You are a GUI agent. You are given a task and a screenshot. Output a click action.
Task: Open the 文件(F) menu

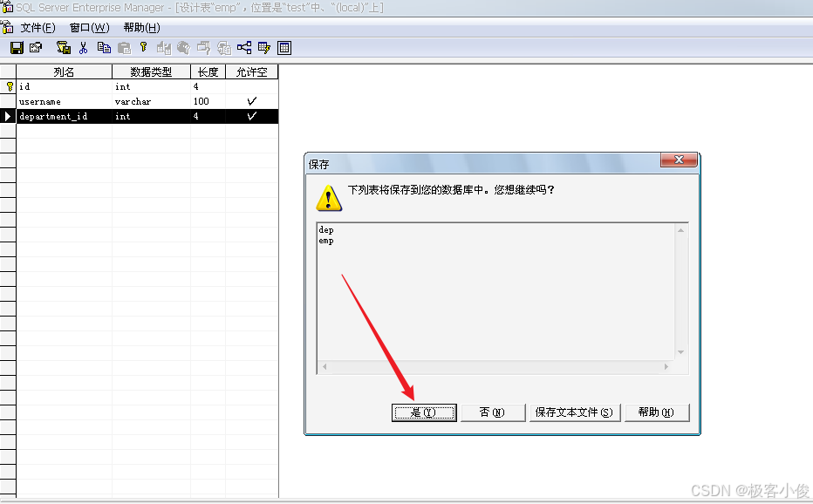click(x=38, y=28)
